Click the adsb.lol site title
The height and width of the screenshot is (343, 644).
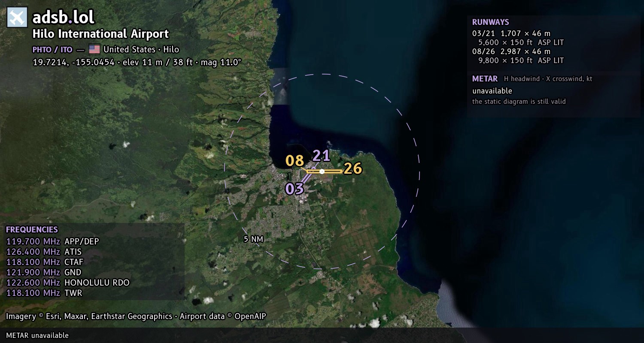click(x=63, y=17)
